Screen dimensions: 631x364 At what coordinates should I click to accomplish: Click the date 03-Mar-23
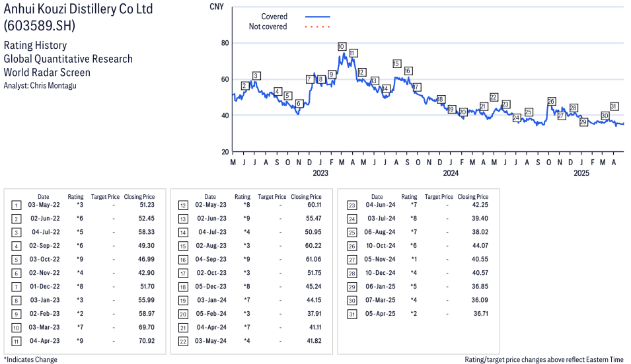pos(44,327)
